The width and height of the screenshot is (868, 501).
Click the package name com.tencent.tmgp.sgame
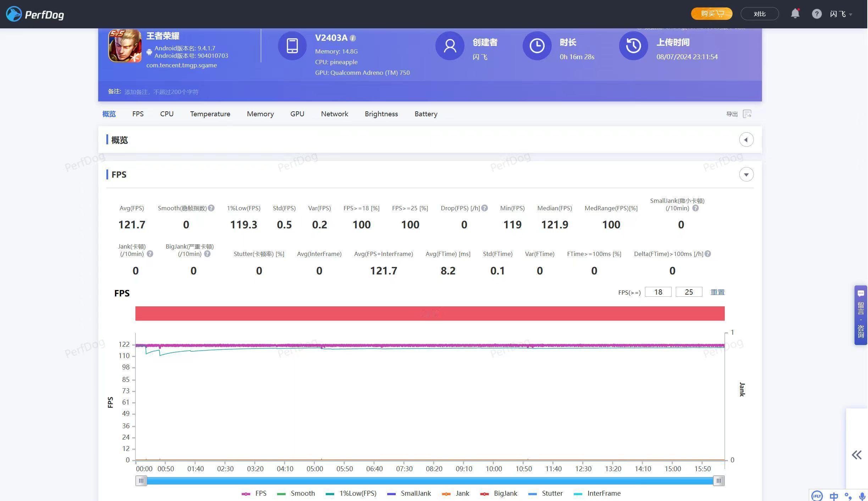[x=182, y=65]
